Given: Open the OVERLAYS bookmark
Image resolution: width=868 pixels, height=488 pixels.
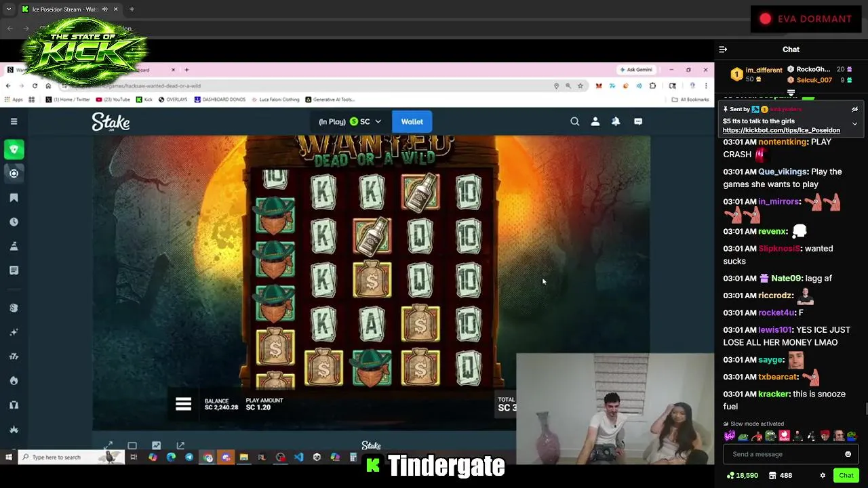Looking at the screenshot, I should [173, 100].
